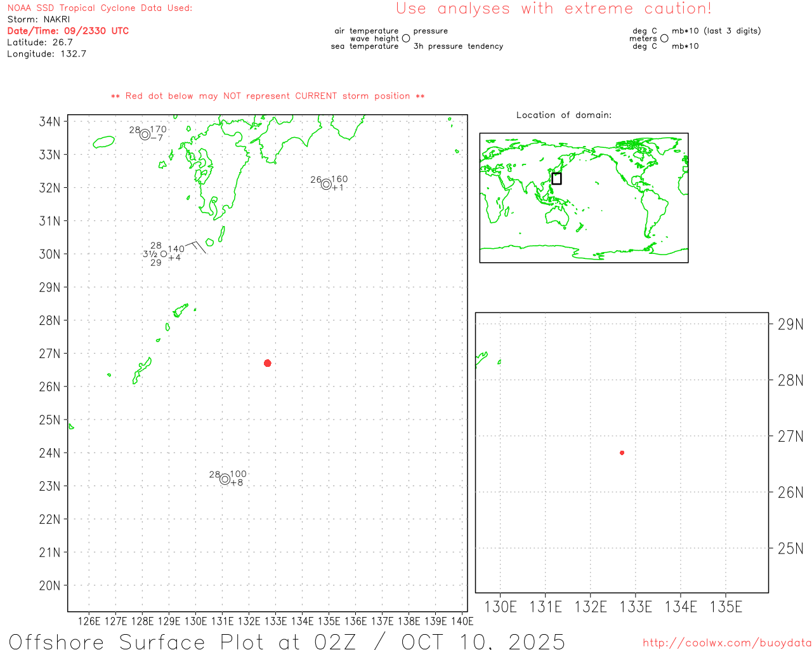
Task: Click 'Use analyses with extreme caution!' warning
Action: [x=554, y=8]
